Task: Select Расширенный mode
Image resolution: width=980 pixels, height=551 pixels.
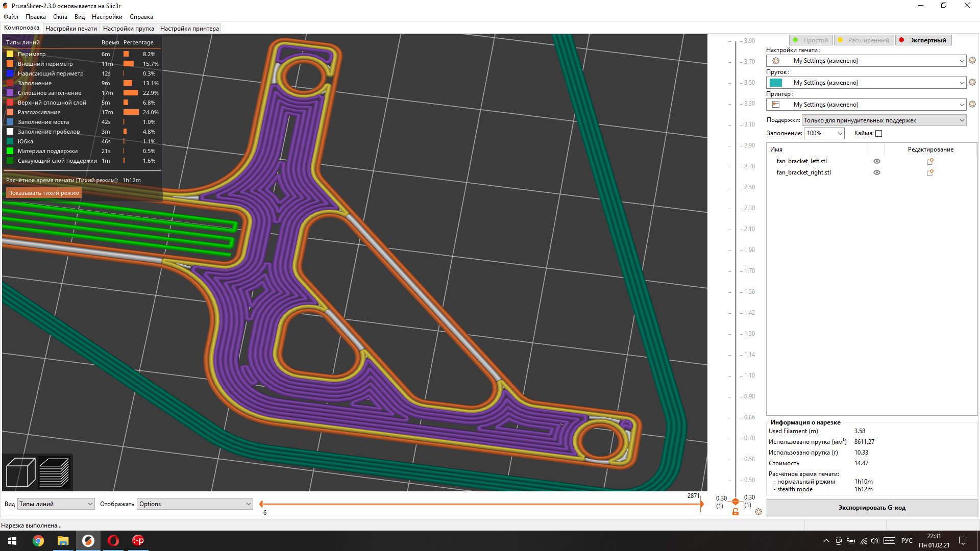Action: click(864, 40)
